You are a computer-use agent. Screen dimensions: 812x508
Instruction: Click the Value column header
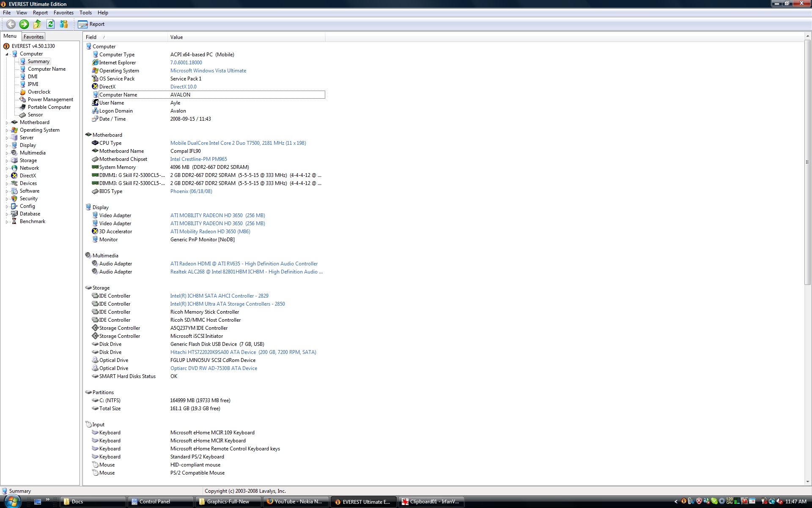pos(247,37)
